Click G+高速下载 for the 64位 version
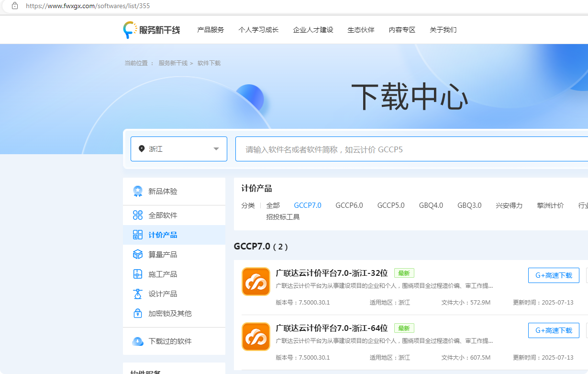This screenshot has height=374, width=588. pos(554,330)
